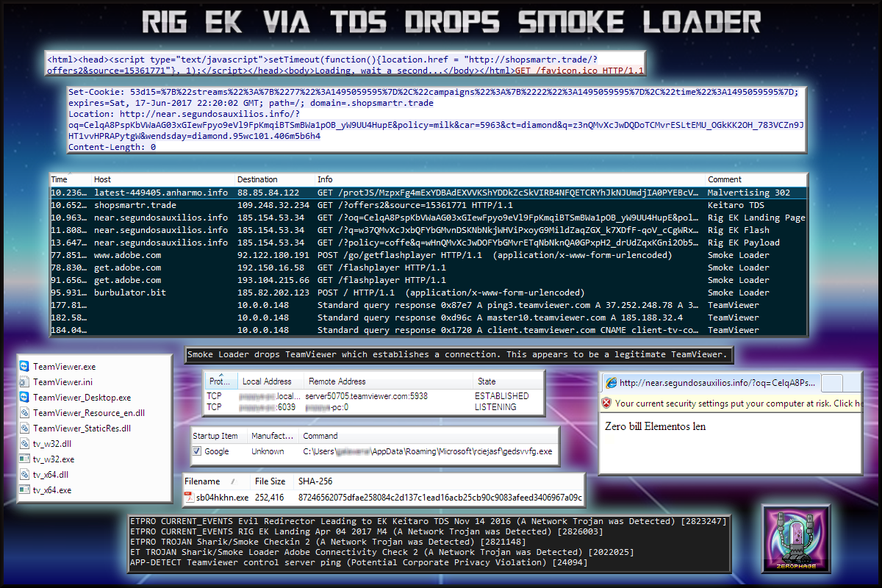Click the tv_w32.exe file icon
Viewport: 882px width, 588px height.
[x=24, y=459]
